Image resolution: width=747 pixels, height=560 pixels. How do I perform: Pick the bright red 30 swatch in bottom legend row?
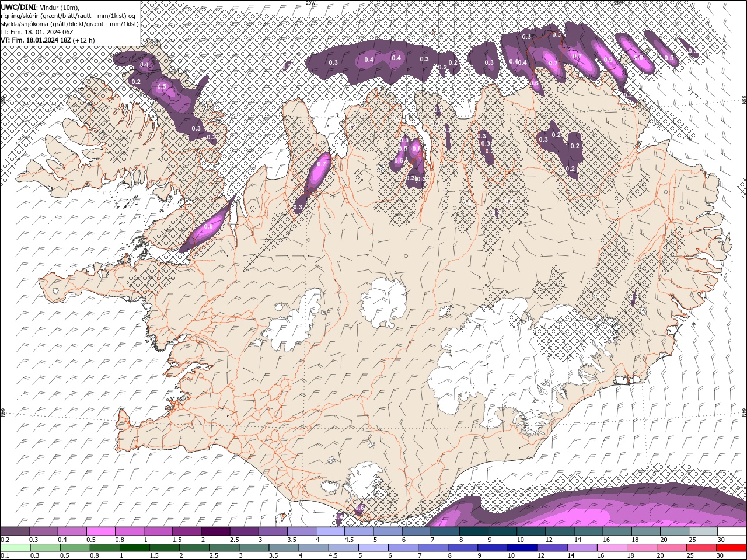(x=732, y=548)
